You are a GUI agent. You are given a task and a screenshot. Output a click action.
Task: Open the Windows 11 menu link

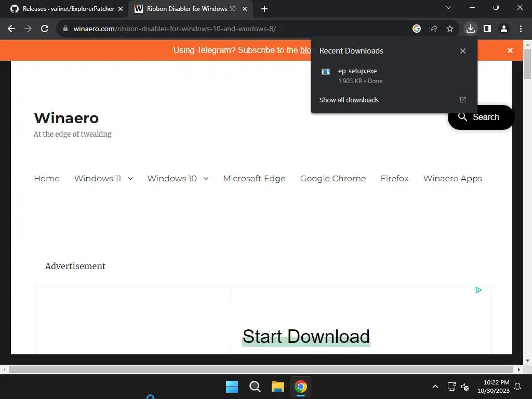(x=97, y=179)
